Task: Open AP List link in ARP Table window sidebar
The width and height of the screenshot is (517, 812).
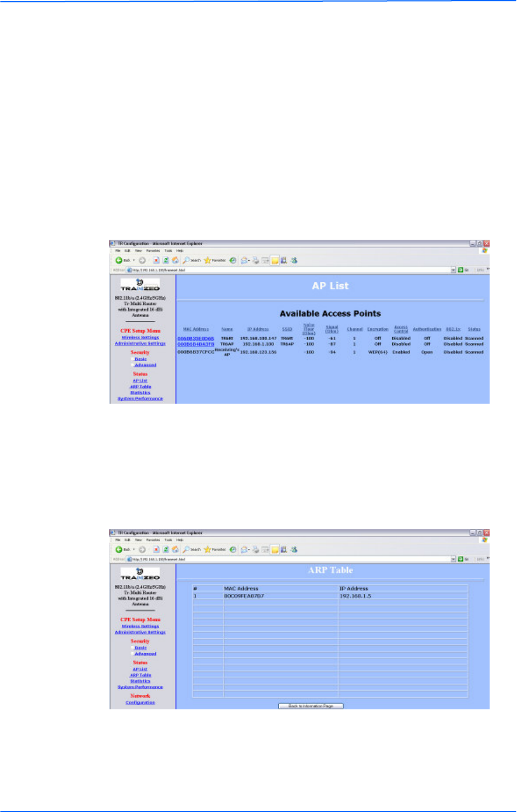Action: 140,669
